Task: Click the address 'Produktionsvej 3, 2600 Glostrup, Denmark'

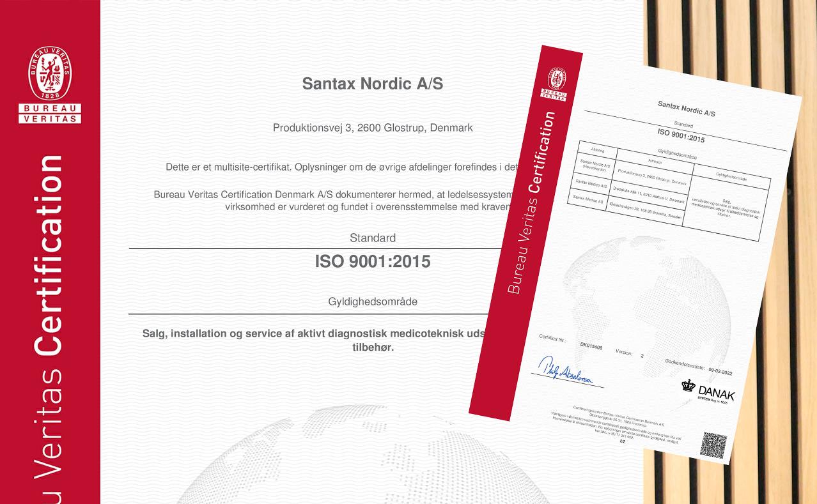Action: [x=372, y=128]
